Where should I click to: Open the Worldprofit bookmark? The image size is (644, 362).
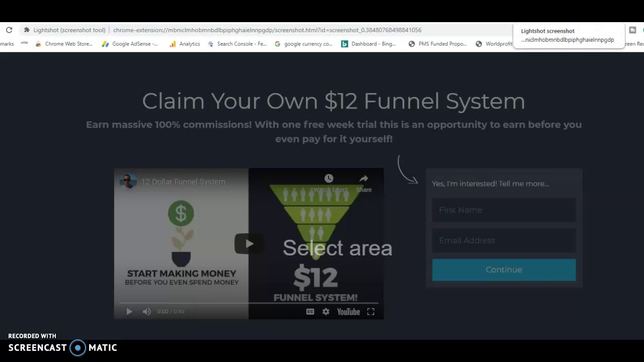[494, 44]
